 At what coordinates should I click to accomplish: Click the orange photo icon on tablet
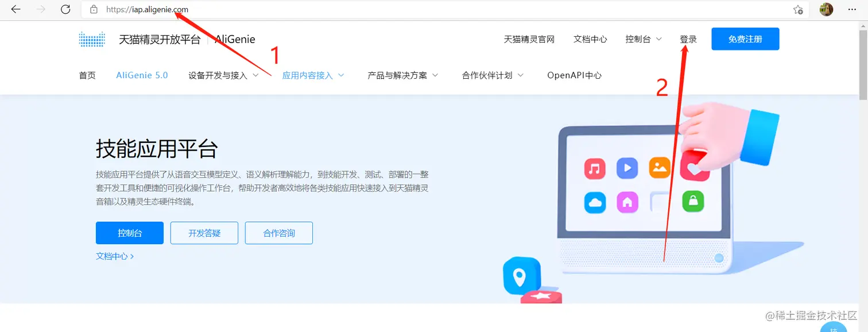click(660, 167)
